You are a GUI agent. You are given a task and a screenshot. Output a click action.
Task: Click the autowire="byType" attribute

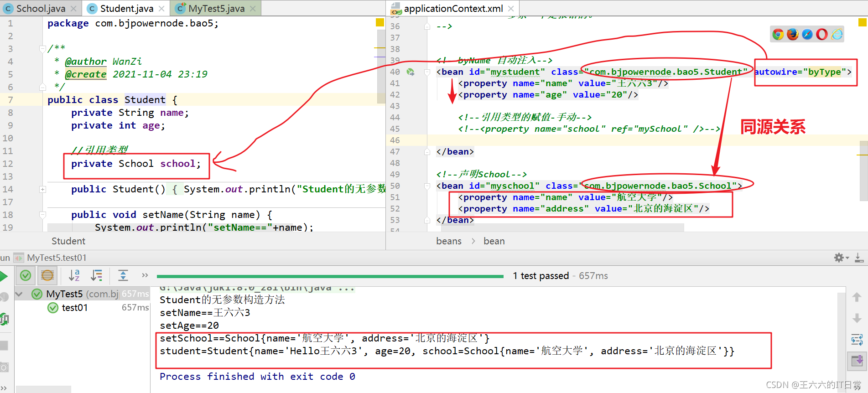tap(800, 72)
